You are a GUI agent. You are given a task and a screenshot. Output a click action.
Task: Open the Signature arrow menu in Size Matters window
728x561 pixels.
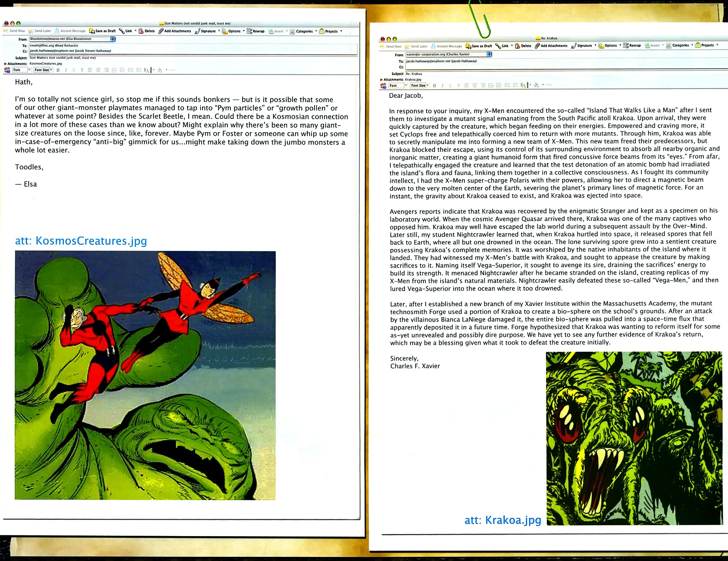pos(219,31)
